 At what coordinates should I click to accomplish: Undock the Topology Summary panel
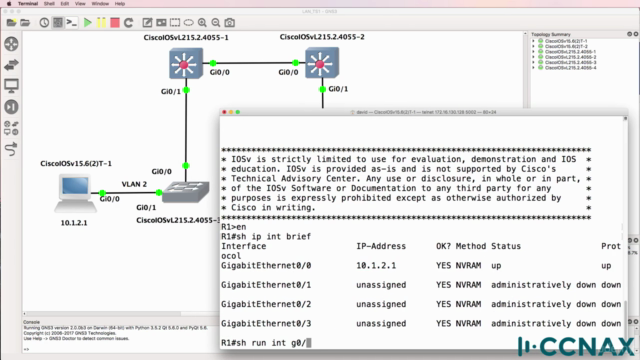(x=629, y=34)
